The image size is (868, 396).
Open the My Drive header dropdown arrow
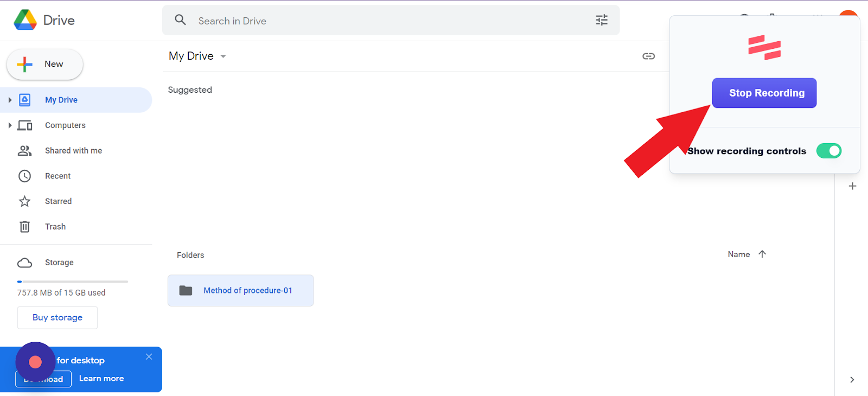pos(223,56)
